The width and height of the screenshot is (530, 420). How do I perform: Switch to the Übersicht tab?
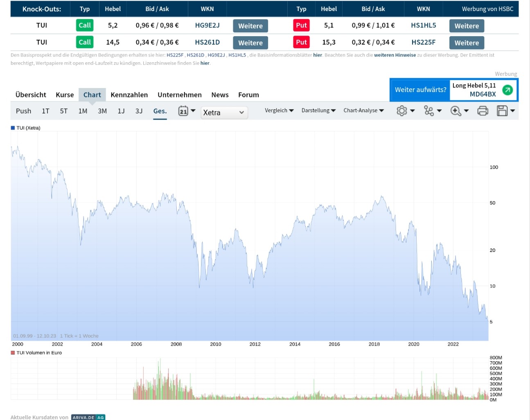click(31, 95)
